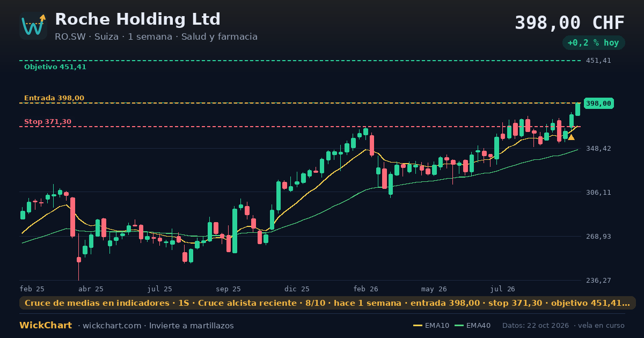Click the EMA10 legend entry
The height and width of the screenshot is (338, 644).
[431, 326]
